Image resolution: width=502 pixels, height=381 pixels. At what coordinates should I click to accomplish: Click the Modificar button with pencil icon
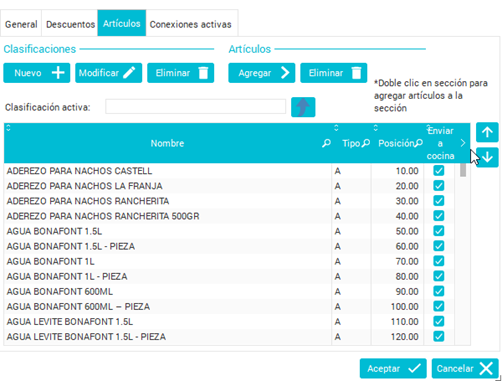point(108,73)
